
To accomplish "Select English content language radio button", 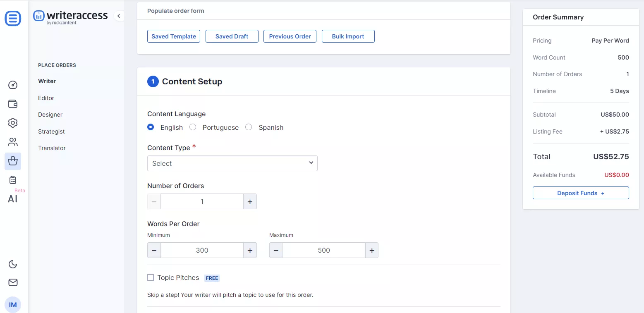I will pos(151,127).
